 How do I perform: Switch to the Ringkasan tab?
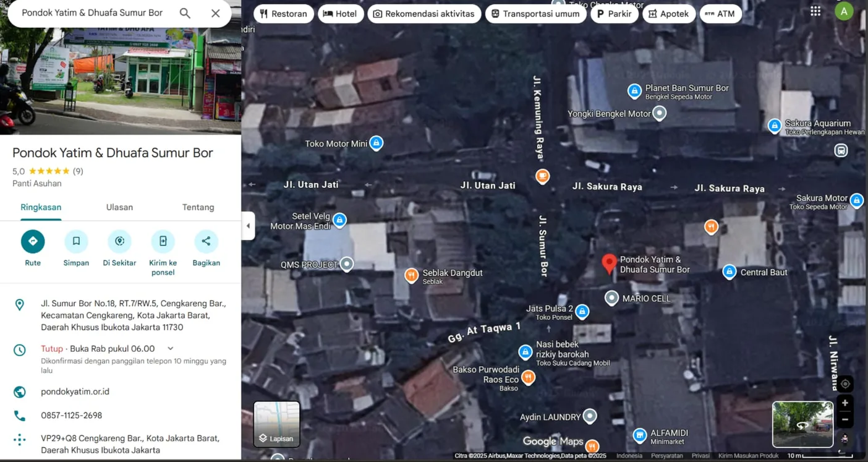click(x=41, y=207)
